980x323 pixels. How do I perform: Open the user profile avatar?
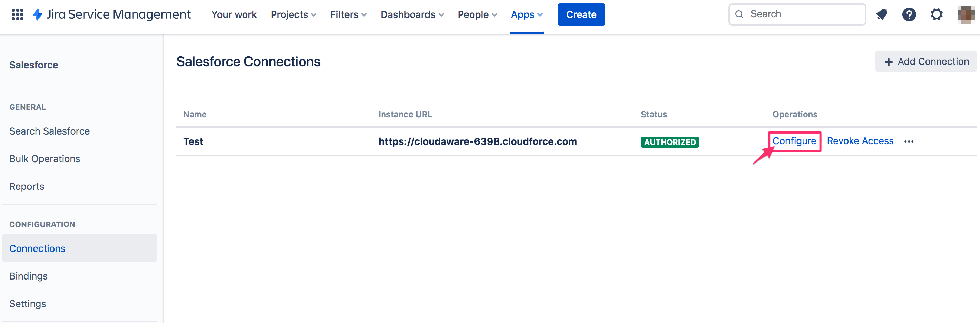point(966,14)
